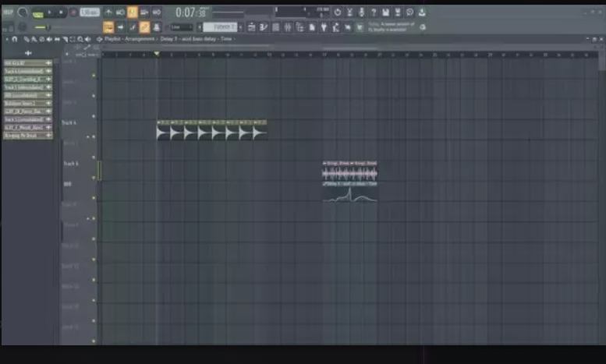Open the mixer icon in the toolbar
This screenshot has width=606, height=364.
[289, 27]
